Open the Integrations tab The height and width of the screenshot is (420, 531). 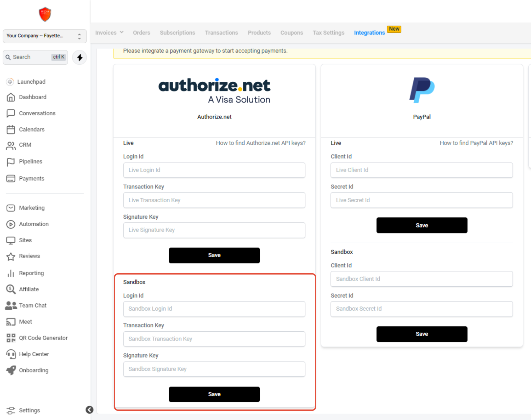click(x=369, y=33)
